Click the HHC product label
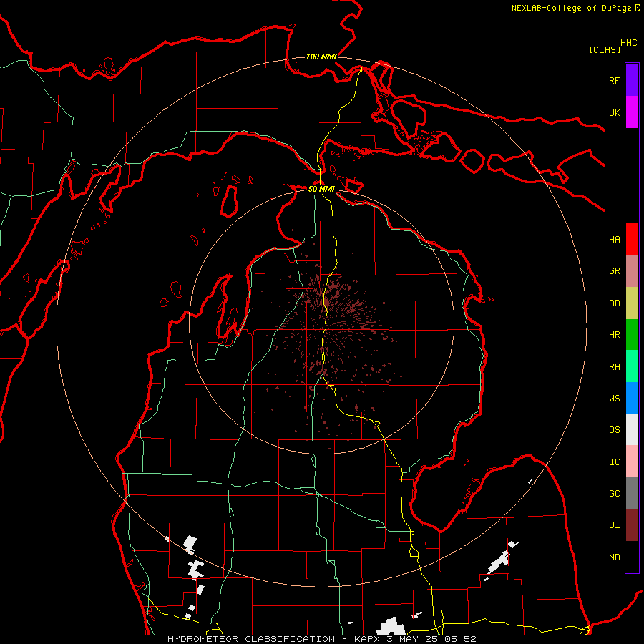 tap(628, 43)
